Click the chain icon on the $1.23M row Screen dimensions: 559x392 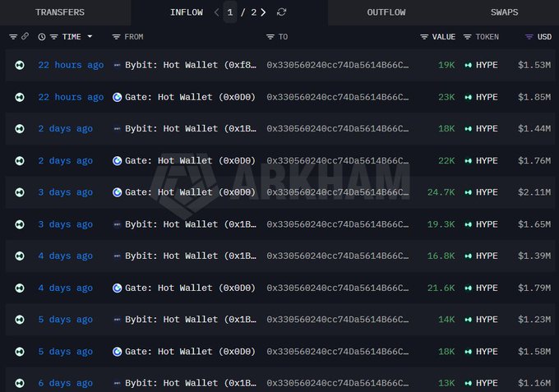tap(20, 320)
